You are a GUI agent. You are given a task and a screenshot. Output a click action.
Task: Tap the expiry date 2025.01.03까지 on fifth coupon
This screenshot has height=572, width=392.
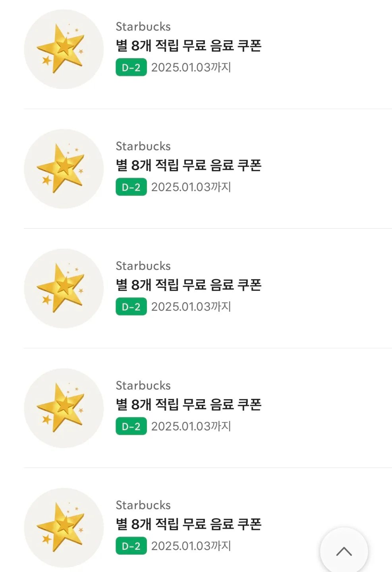coord(191,546)
